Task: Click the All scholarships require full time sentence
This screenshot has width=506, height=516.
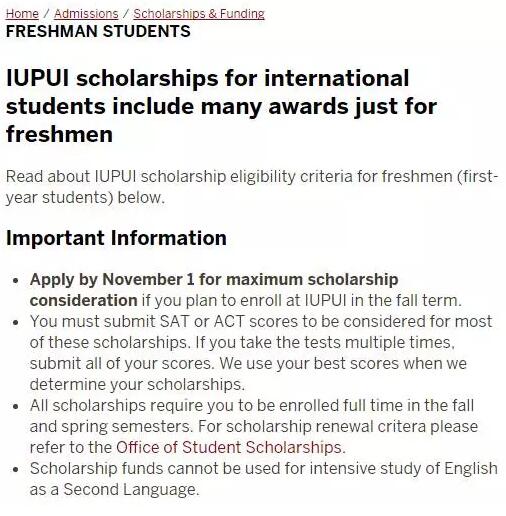Action: pos(252,416)
